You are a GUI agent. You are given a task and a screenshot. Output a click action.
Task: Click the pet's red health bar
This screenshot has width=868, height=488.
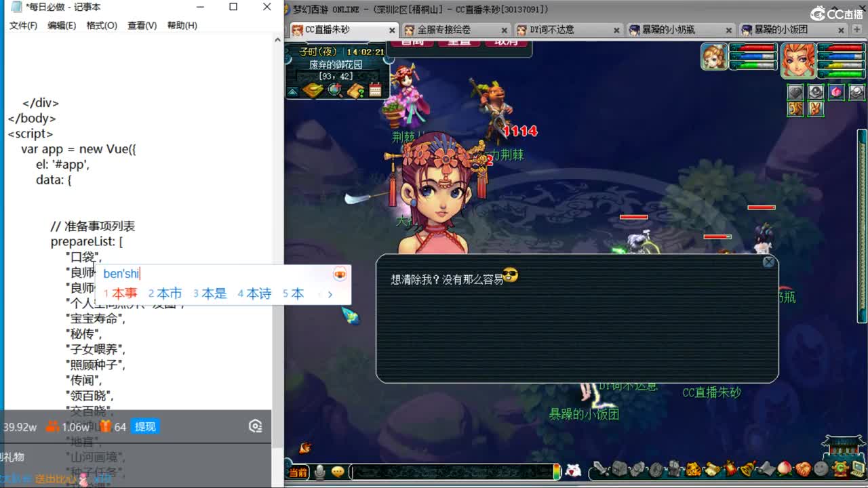pyautogui.click(x=752, y=47)
